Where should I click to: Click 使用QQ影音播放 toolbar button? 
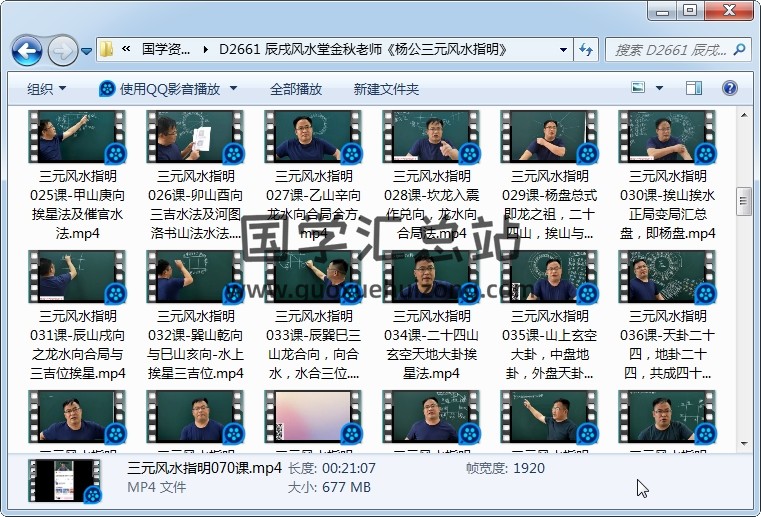160,89
